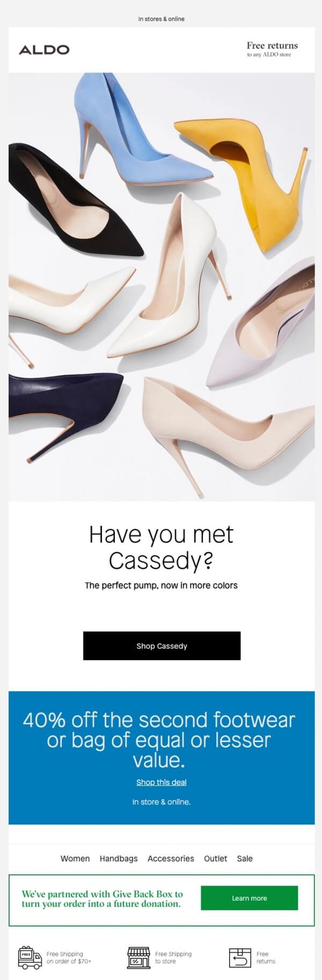322x980 pixels.
Task: Select the Sale menu item
Action: click(x=245, y=858)
